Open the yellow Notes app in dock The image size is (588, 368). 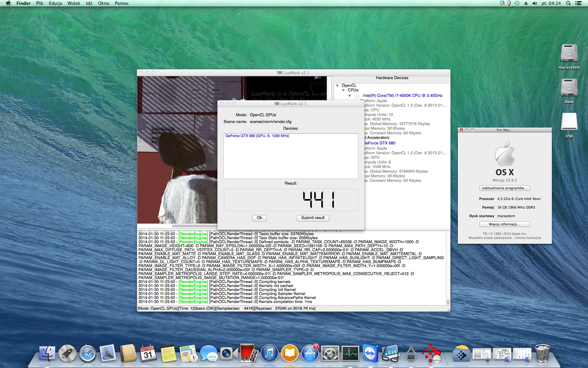point(168,354)
